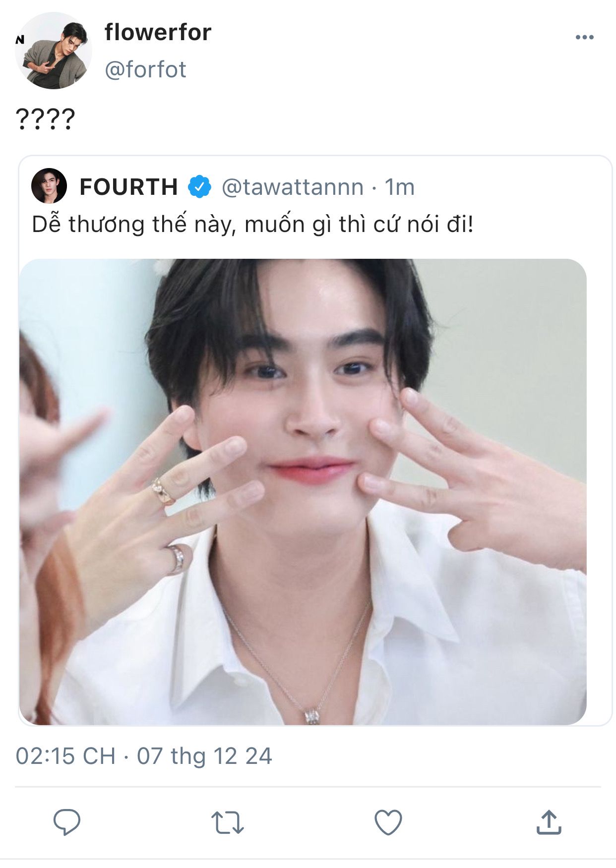The width and height of the screenshot is (616, 868).
Task: Click the date 07 thg 12 24
Action: pos(204,756)
